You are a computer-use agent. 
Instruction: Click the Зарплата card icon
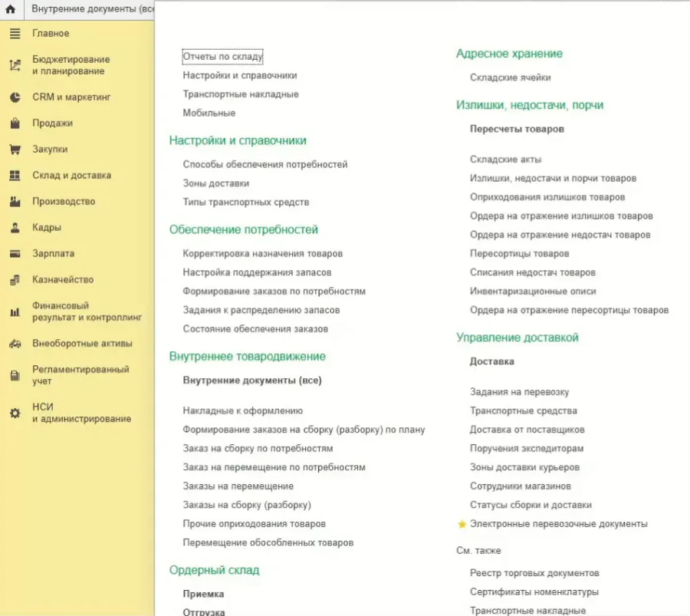pyautogui.click(x=15, y=254)
